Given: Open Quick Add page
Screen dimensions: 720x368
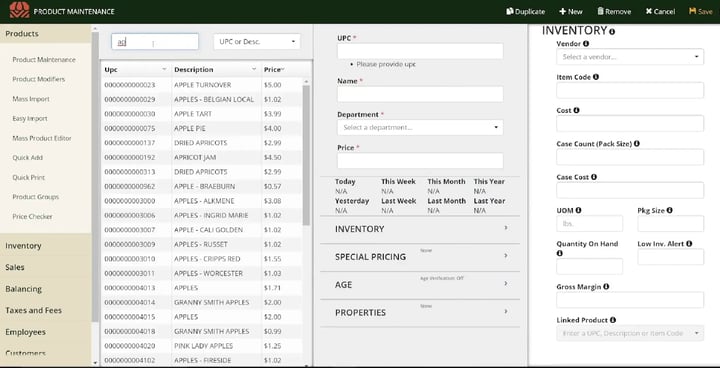Looking at the screenshot, I should pos(28,158).
